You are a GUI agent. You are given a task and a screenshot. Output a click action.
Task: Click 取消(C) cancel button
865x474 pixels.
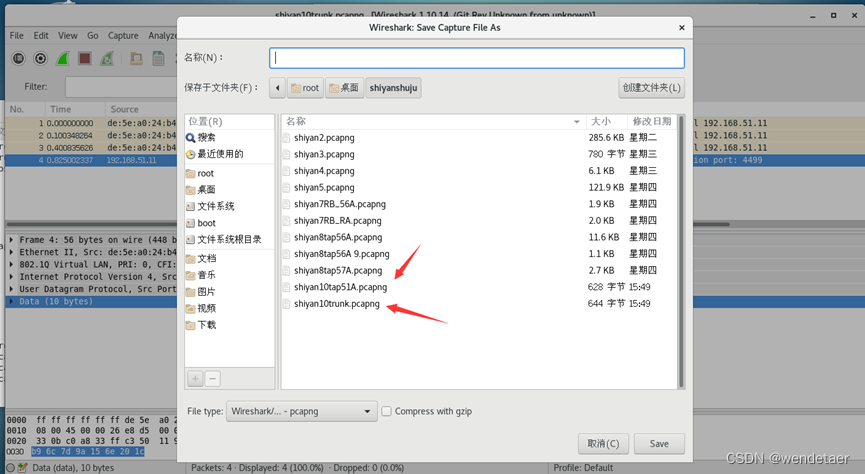pyautogui.click(x=603, y=444)
